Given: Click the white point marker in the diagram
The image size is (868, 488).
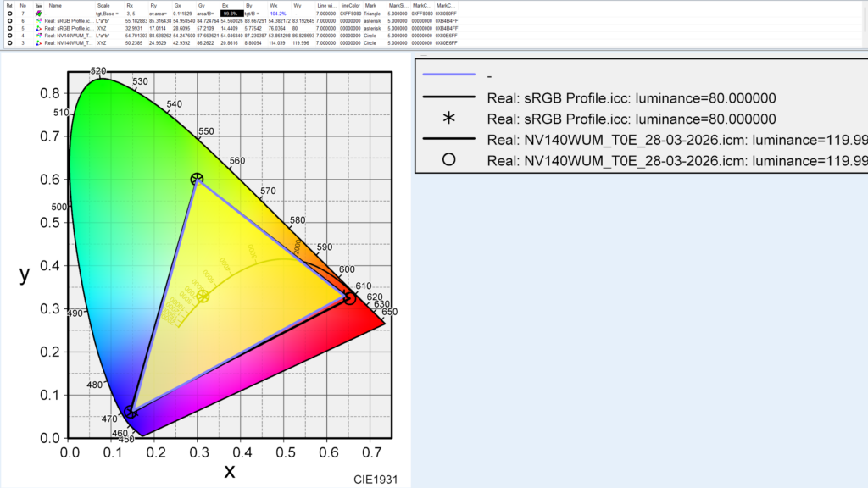Looking at the screenshot, I should click(x=203, y=296).
